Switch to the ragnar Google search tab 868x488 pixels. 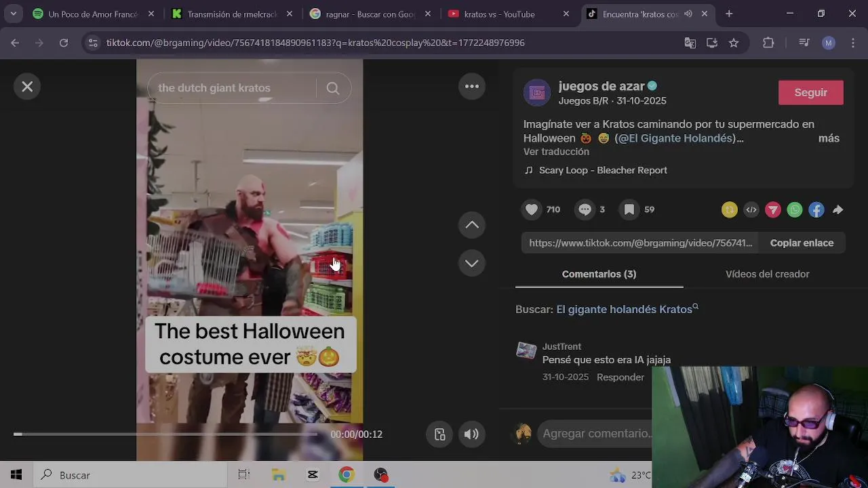[370, 14]
